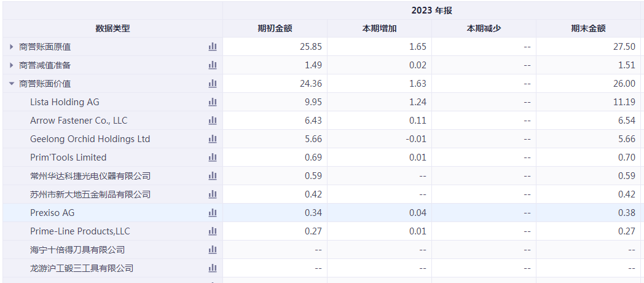This screenshot has width=644, height=283.
Task: Open chart for 常州华达科捷光电仪器有限公司
Action: (213, 176)
